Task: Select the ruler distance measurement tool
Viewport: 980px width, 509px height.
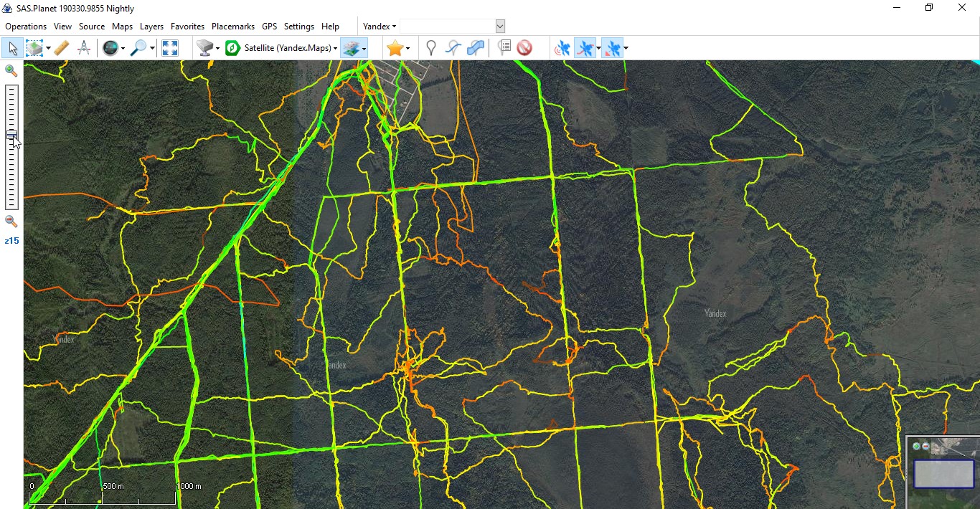Action: pos(62,48)
